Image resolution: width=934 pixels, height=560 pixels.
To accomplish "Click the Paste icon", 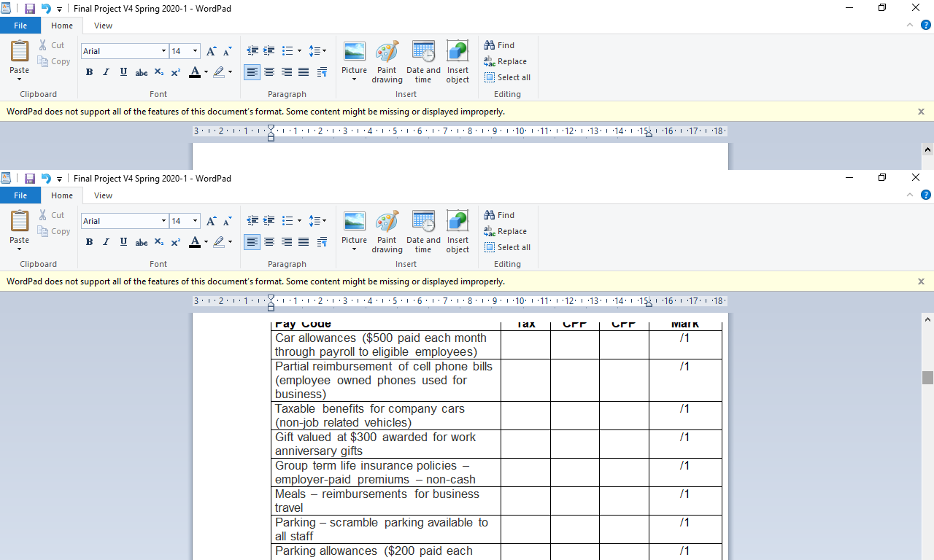I will [19, 222].
